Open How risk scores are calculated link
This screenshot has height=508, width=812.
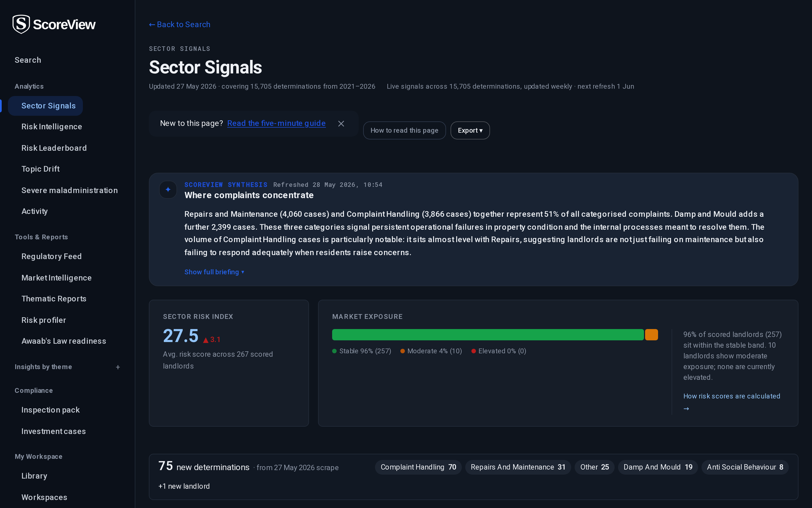731,402
